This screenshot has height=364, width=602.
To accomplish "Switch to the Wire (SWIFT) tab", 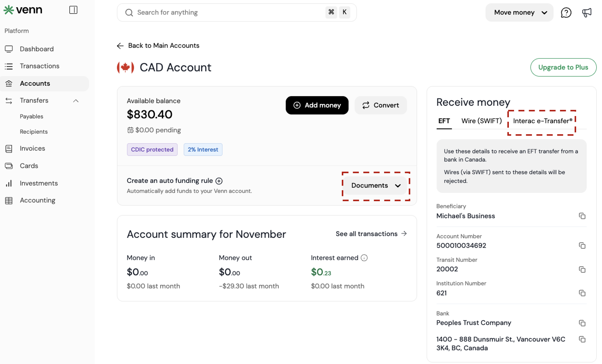I will click(x=481, y=121).
